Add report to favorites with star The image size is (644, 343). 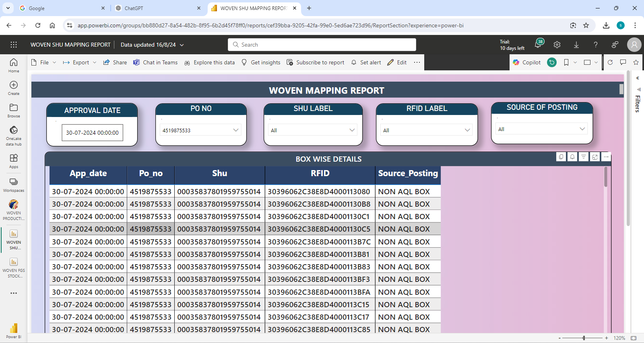[x=636, y=62]
